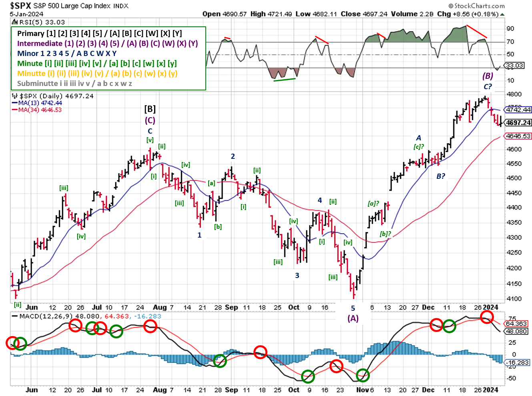Viewport: 532px width, 396px height.
Task: Click the green divergence line under the August RSI lows
Action: click(x=285, y=79)
